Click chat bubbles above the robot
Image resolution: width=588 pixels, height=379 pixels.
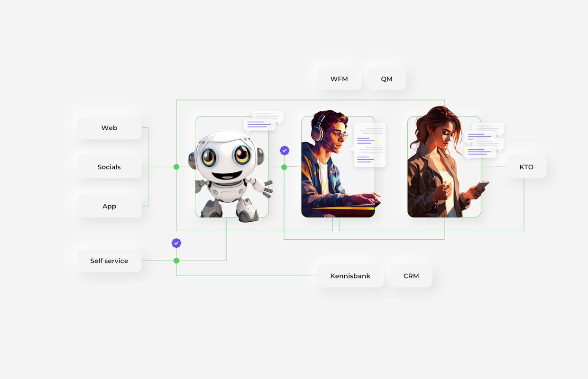tap(264, 120)
